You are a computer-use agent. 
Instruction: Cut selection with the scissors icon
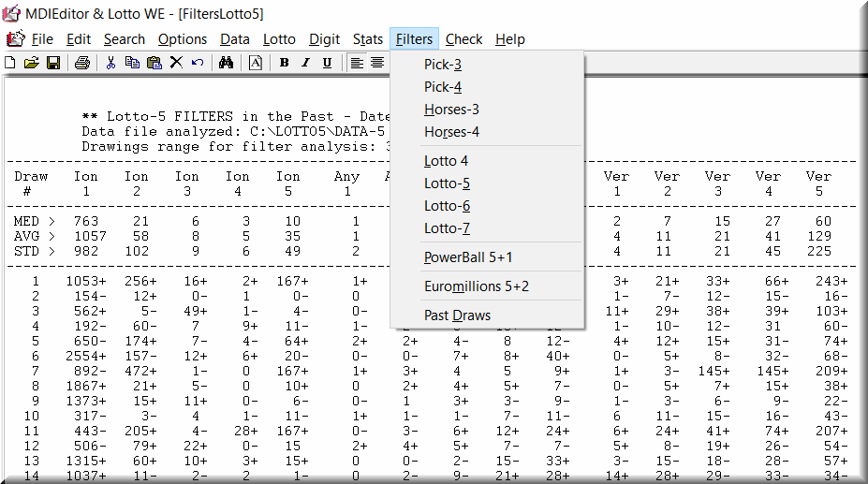point(110,63)
